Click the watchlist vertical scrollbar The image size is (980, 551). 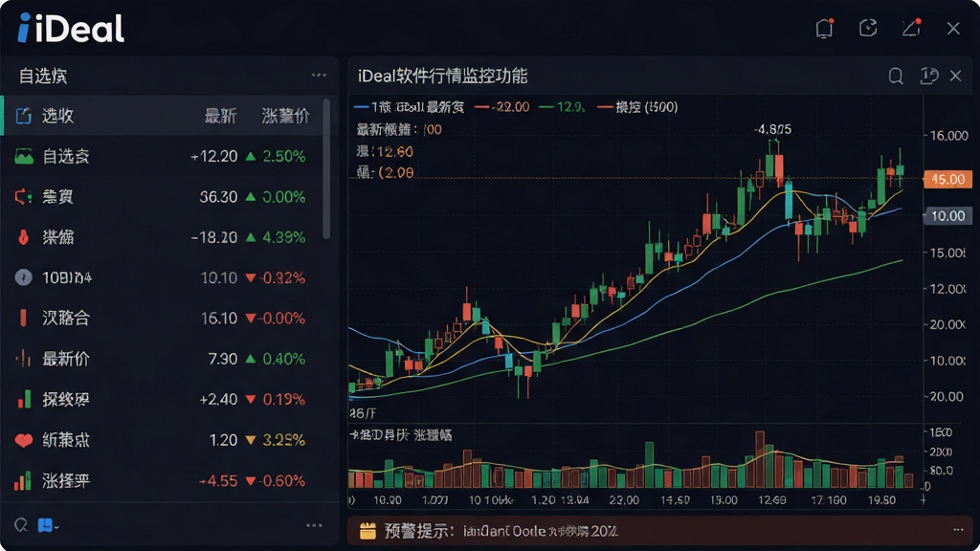(326, 168)
